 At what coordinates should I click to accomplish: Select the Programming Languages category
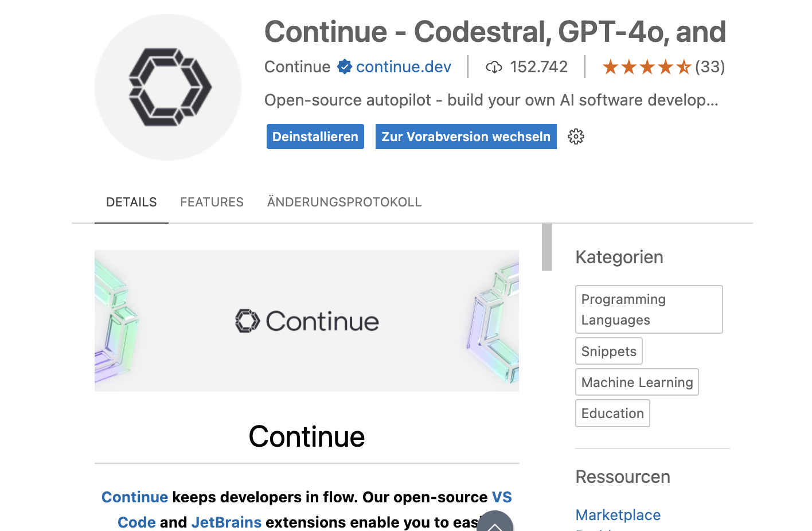(x=649, y=309)
